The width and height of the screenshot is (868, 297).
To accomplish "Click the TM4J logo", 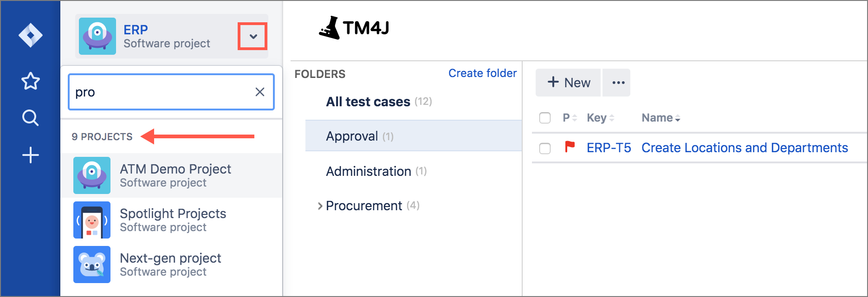I will coord(354,28).
